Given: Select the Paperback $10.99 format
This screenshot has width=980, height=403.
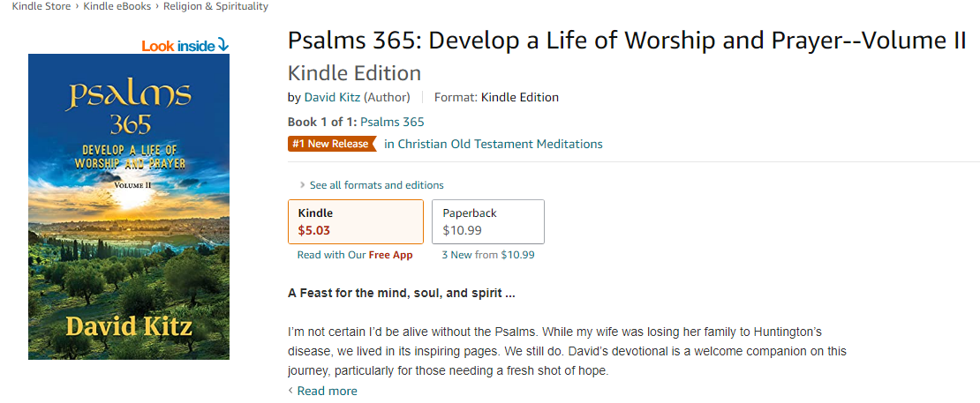Looking at the screenshot, I should click(487, 221).
